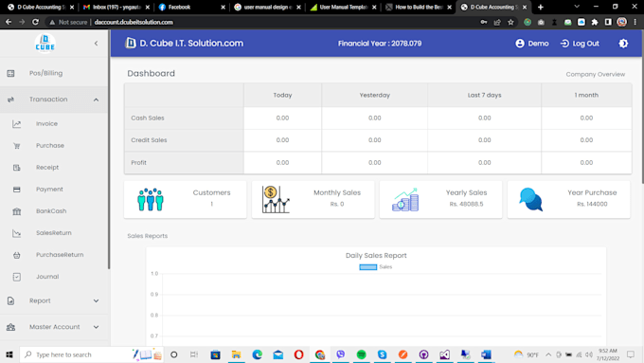Open the Yearly Sales coins icon

(x=405, y=200)
